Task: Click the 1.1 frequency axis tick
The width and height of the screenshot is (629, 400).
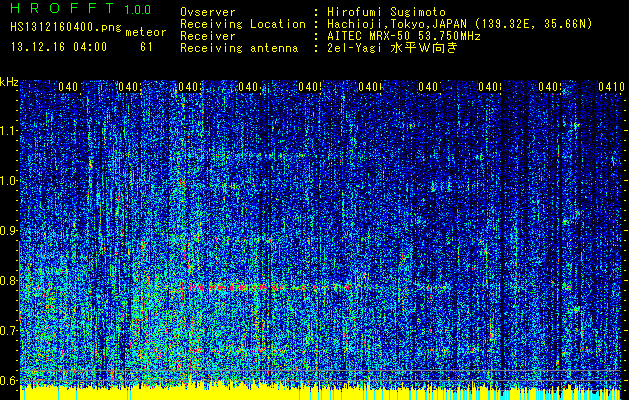Action: click(x=9, y=130)
